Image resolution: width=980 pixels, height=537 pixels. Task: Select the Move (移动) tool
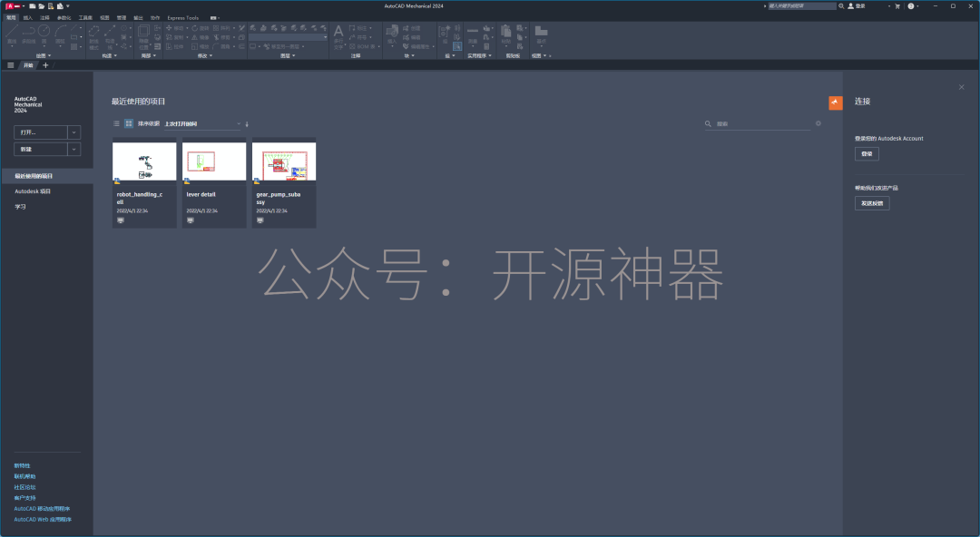point(175,28)
